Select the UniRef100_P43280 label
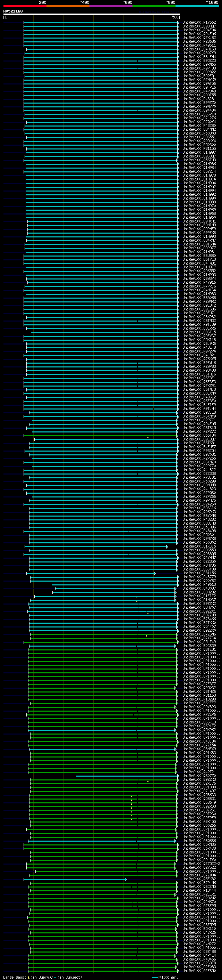222x980 pixels. (199, 125)
